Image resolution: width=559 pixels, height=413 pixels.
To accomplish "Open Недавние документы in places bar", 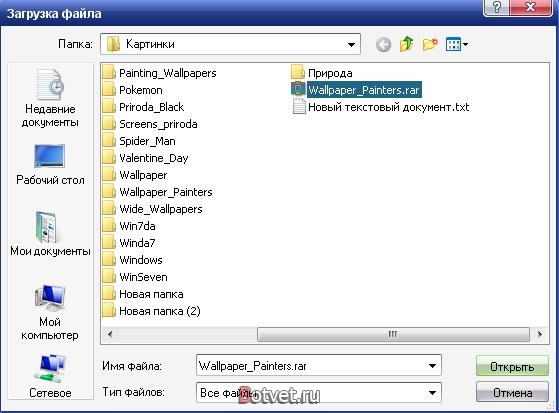I will click(x=50, y=98).
